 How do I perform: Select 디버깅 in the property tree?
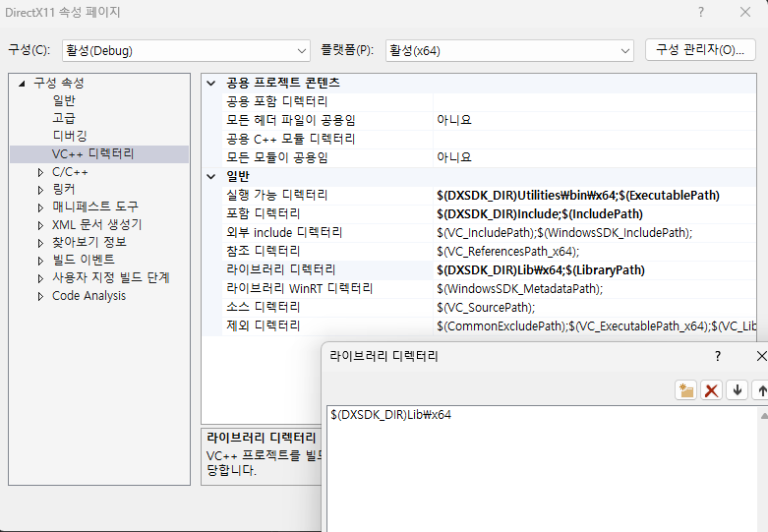(x=70, y=136)
